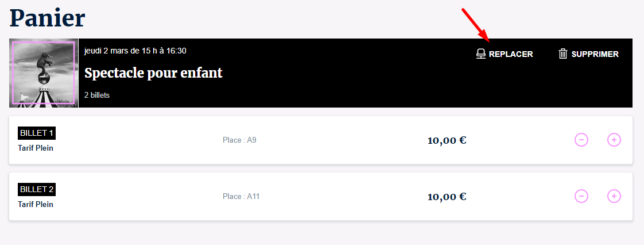Click the 10,00 € price of Billet 2
The height and width of the screenshot is (245, 644).
coord(447,197)
